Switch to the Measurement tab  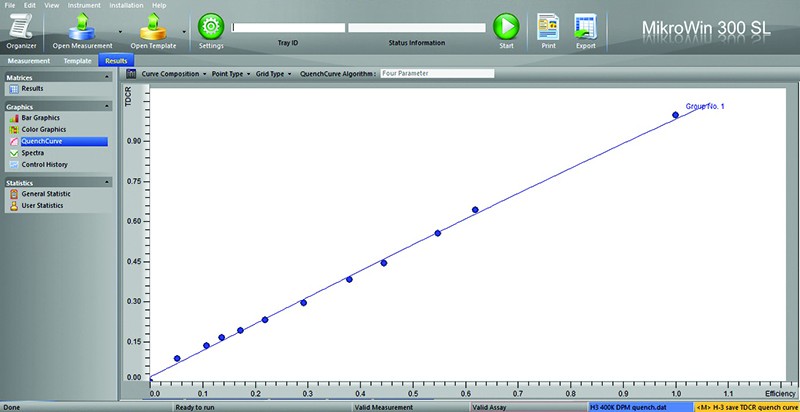tap(26, 60)
